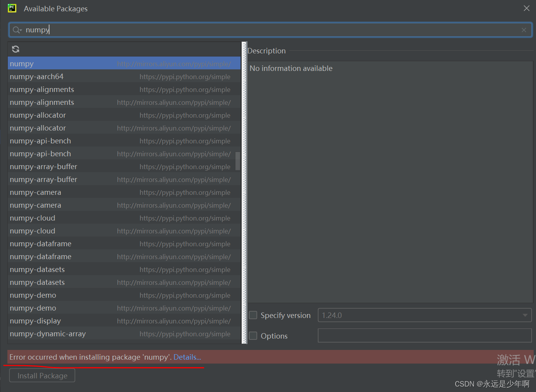Screen dimensions: 536x392
Task: Select the numpy-aarch64 package
Action: pos(78,76)
